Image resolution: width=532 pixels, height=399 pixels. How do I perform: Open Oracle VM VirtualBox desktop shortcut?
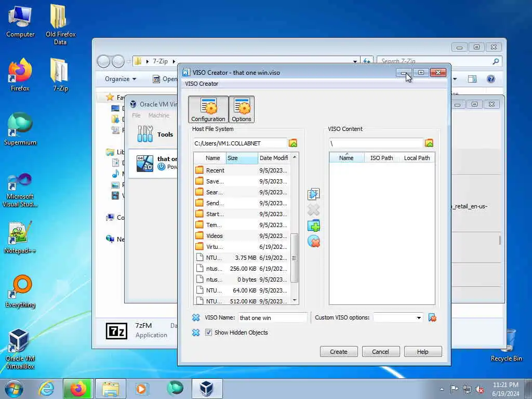20,349
